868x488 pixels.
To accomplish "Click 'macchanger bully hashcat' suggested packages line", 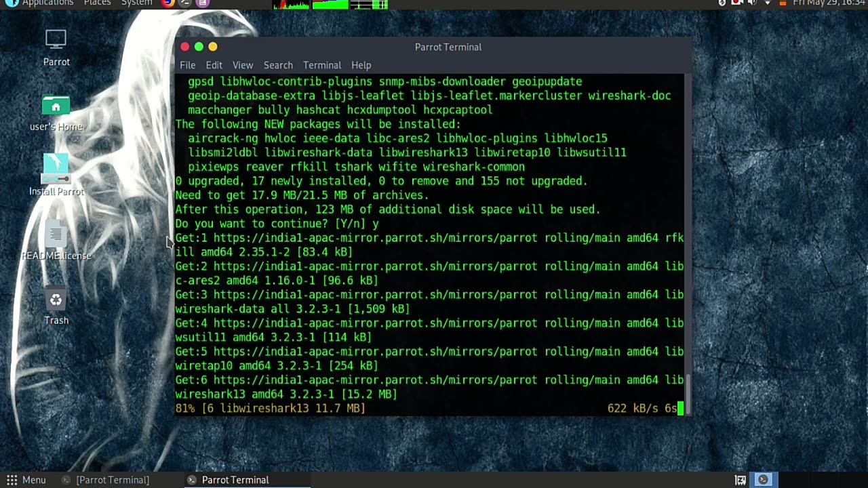I will tap(340, 110).
